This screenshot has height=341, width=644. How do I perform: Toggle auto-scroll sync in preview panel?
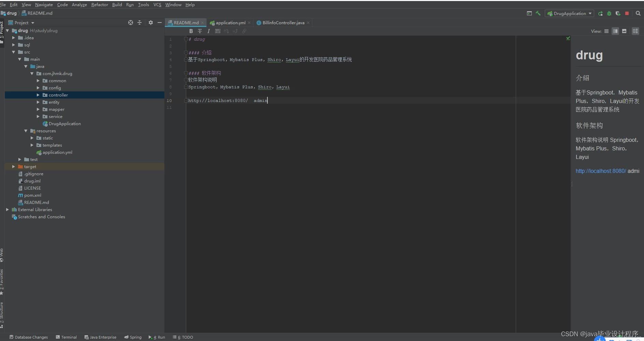pos(635,31)
